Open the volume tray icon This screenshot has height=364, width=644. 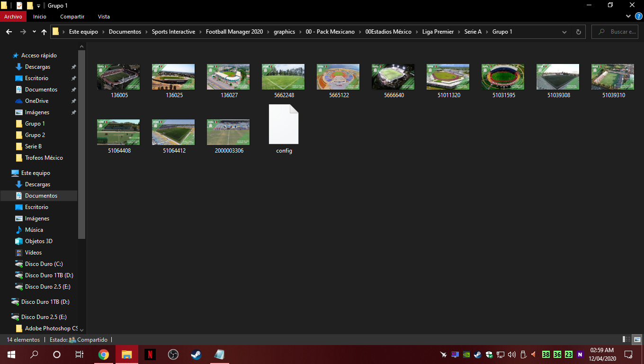(511, 355)
